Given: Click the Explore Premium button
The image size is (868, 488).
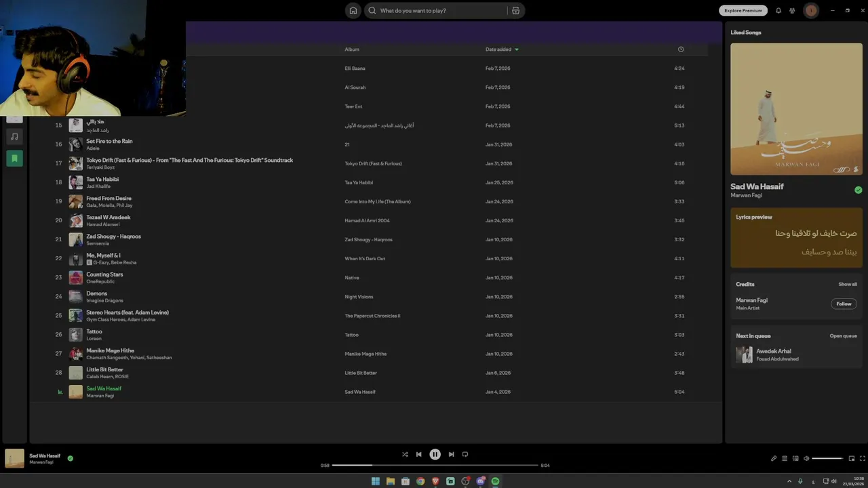Looking at the screenshot, I should (x=743, y=11).
